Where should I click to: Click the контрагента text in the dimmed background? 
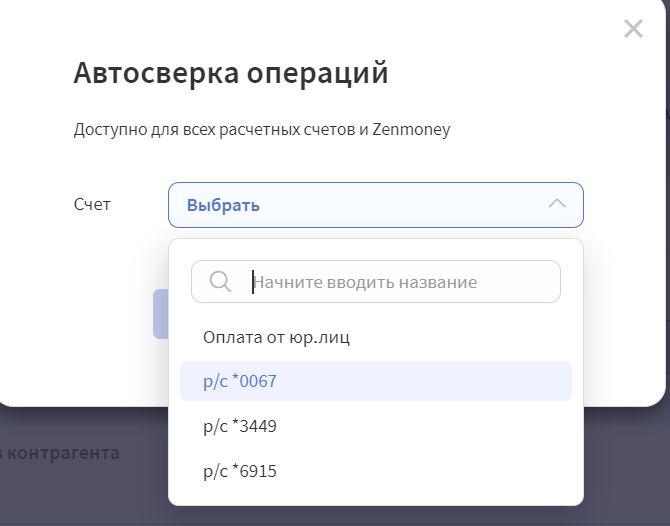[x=63, y=453]
